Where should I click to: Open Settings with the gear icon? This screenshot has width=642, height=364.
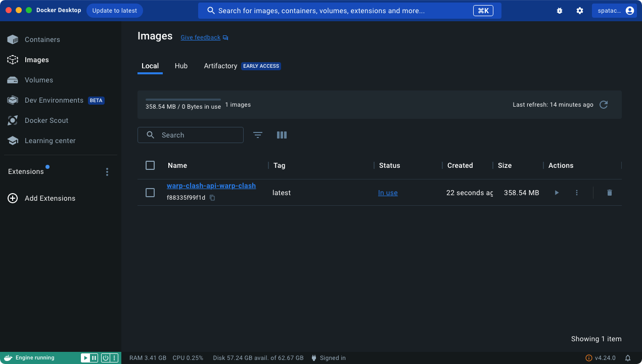(x=580, y=11)
